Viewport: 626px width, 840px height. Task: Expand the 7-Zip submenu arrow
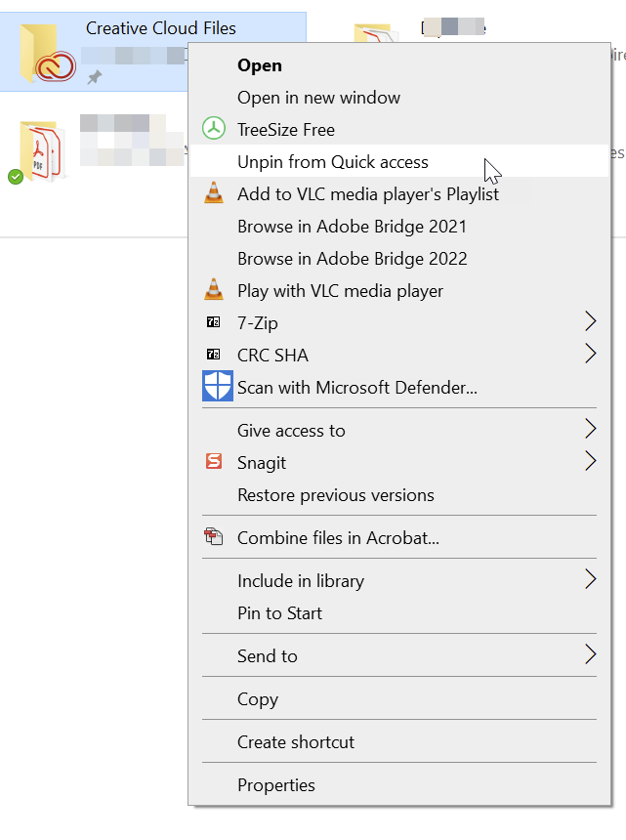592,321
